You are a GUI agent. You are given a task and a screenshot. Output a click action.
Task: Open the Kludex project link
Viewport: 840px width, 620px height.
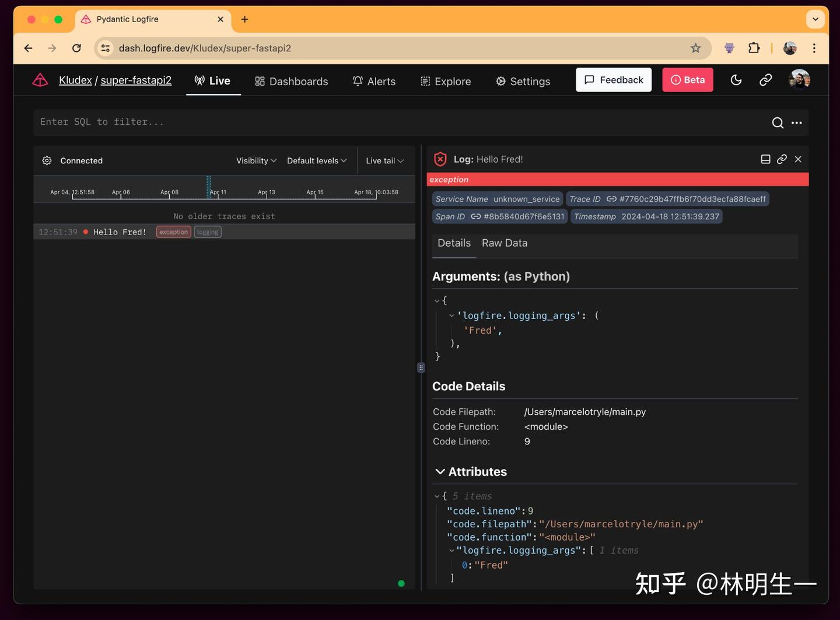(75, 80)
